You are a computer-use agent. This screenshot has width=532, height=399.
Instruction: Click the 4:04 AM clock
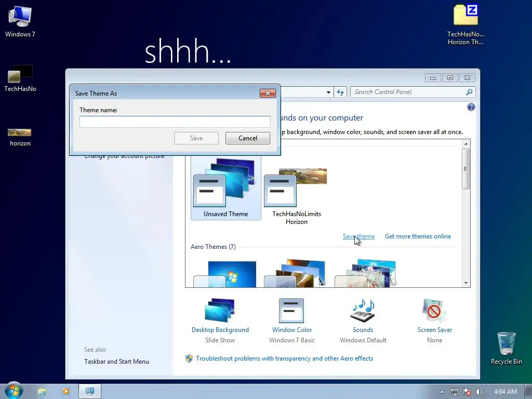[x=506, y=392]
